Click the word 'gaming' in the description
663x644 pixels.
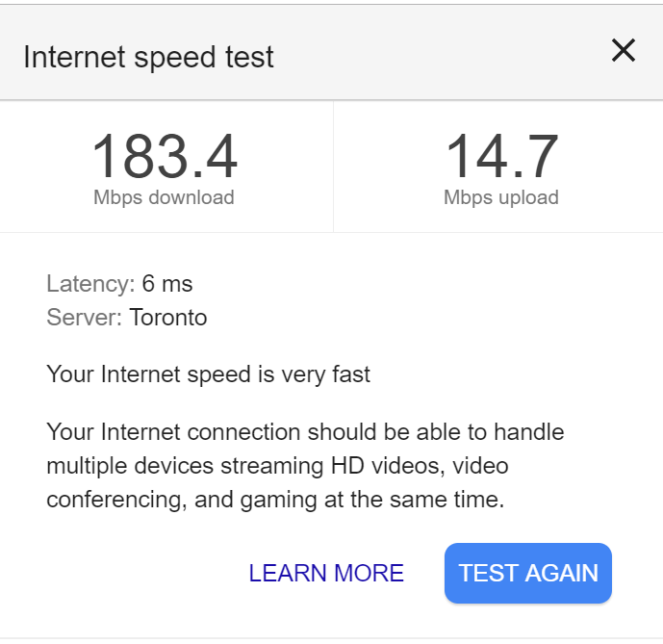pos(278,501)
